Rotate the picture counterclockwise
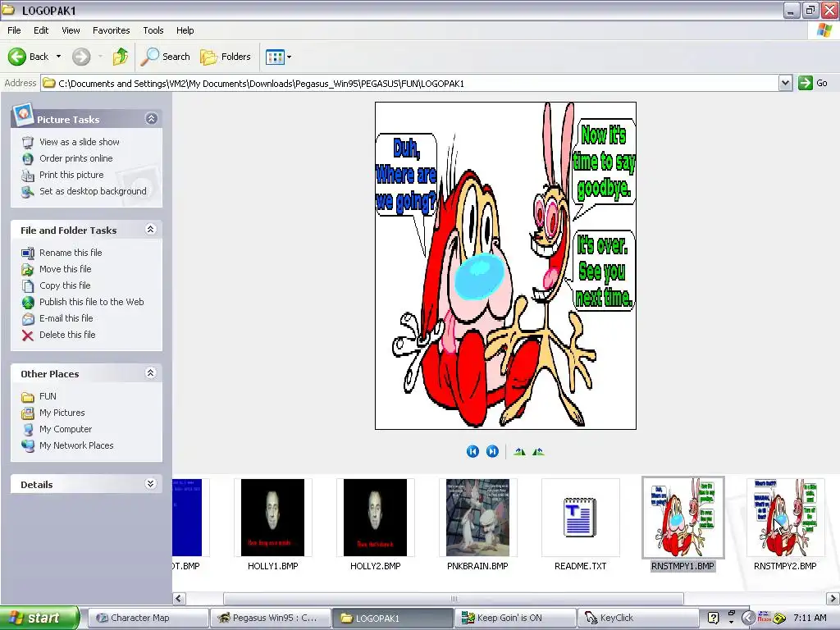Screen dimensions: 840x630 [538, 452]
